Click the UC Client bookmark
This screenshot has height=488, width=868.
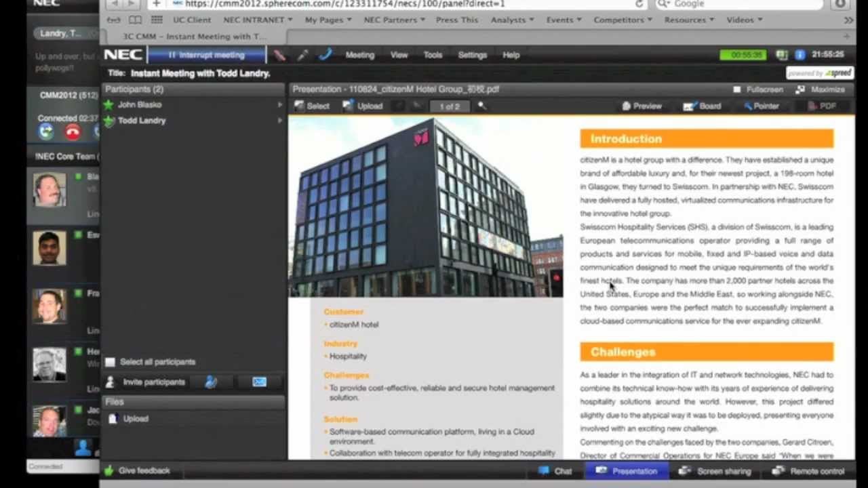[192, 20]
